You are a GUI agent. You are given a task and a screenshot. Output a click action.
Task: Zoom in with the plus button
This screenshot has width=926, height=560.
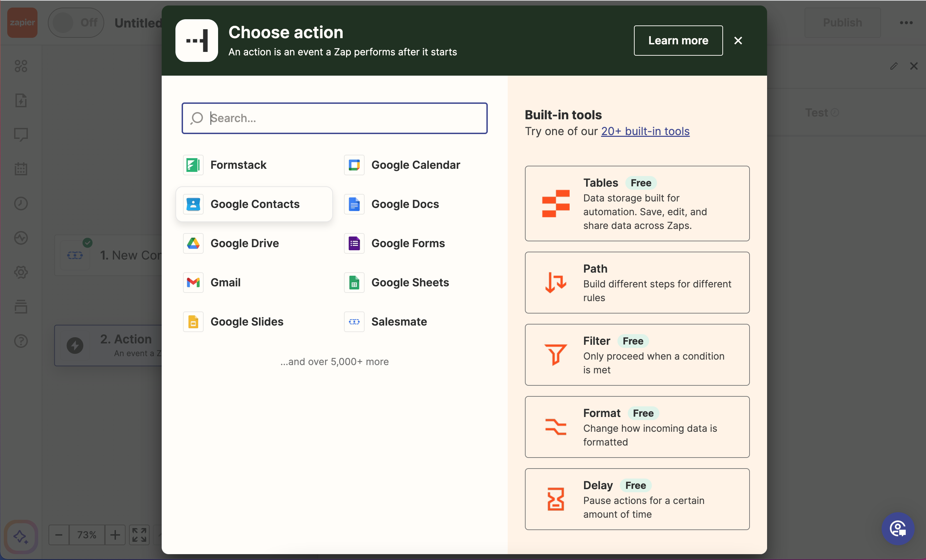pyautogui.click(x=115, y=535)
